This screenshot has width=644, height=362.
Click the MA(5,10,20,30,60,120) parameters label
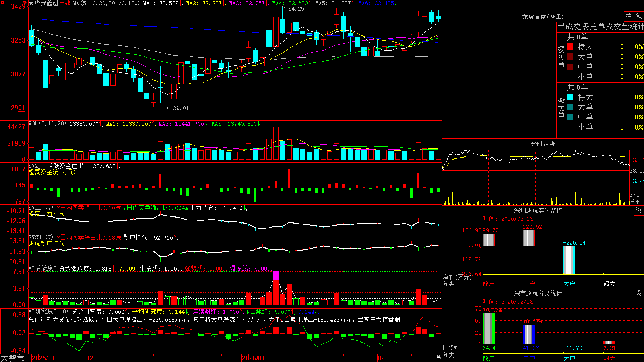106,3
